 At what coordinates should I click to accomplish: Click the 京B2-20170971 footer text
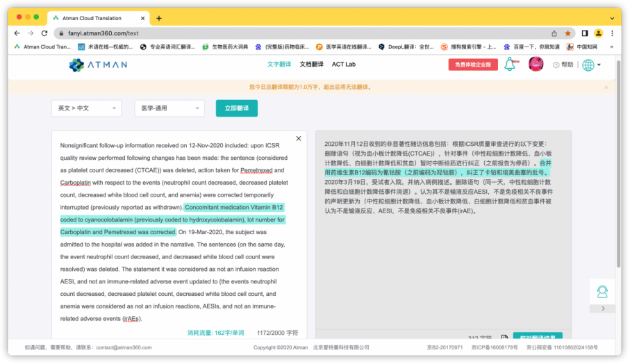445,347
